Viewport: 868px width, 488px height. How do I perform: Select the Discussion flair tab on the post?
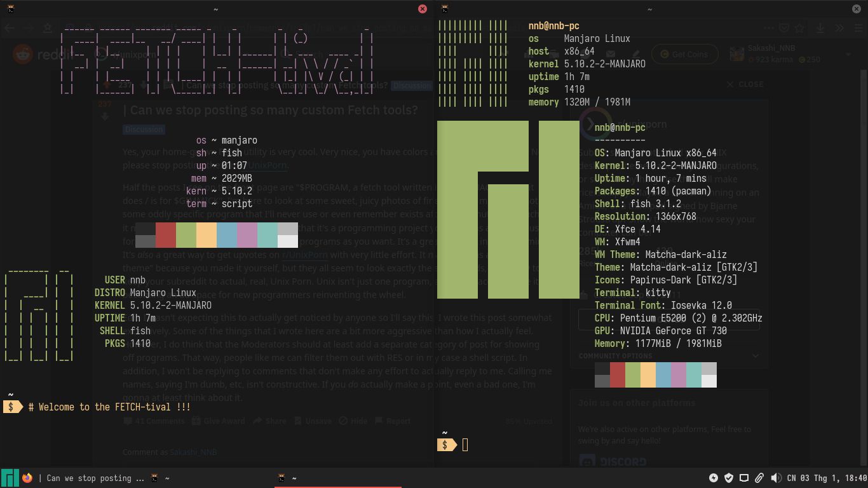pos(144,129)
